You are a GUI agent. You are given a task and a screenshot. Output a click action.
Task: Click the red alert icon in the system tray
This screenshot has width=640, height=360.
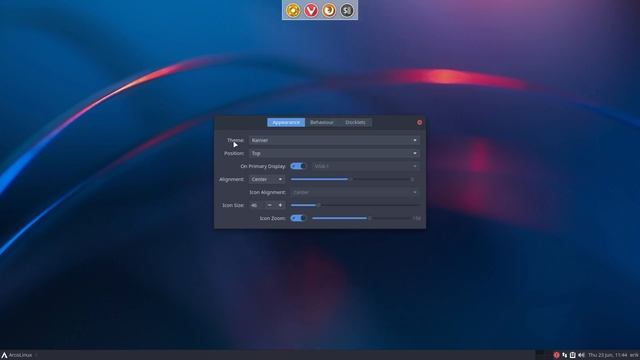click(x=556, y=355)
